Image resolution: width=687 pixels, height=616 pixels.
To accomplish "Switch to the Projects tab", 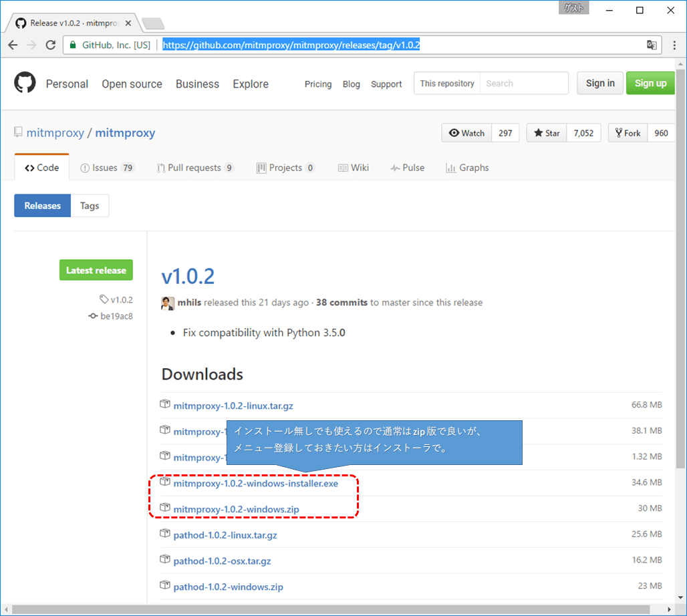I will [285, 168].
